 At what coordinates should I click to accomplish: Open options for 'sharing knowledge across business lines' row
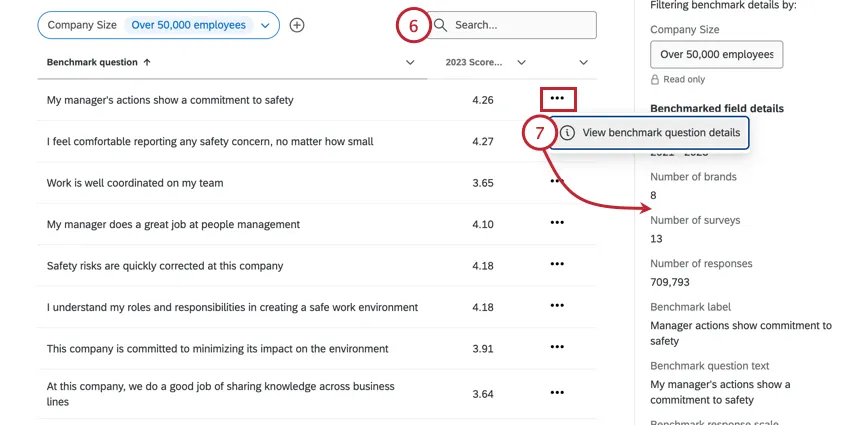pos(557,393)
